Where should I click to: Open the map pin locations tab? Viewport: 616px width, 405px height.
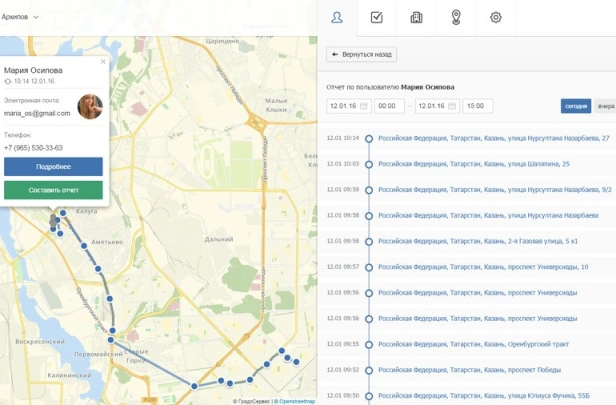click(x=456, y=17)
